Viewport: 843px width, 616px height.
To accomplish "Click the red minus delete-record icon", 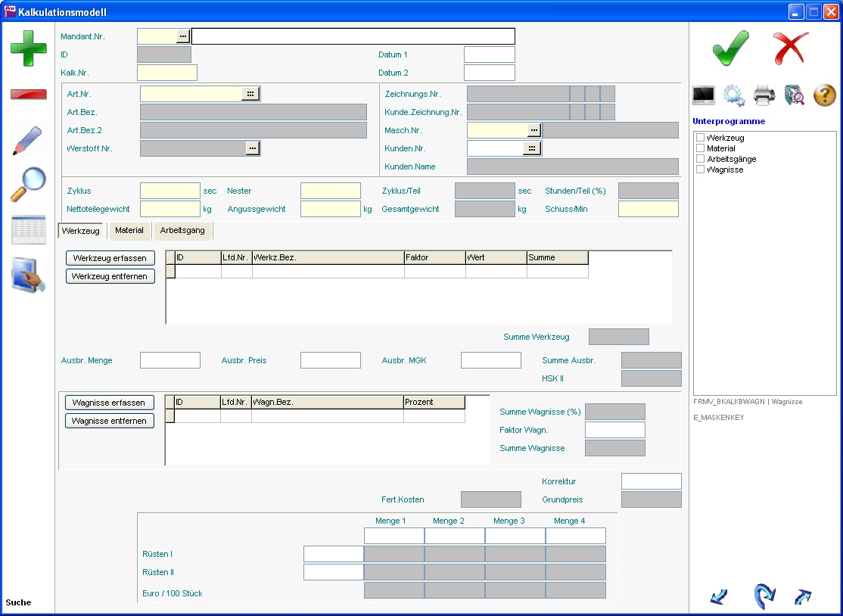I will coord(28,95).
